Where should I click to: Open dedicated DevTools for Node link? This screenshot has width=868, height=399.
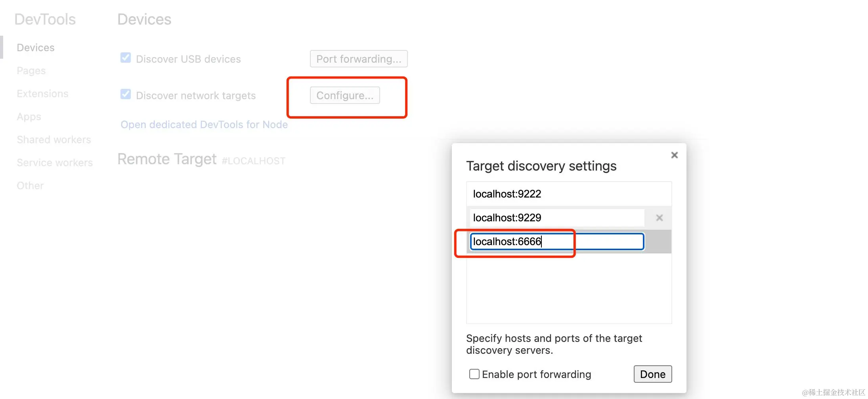click(x=204, y=125)
